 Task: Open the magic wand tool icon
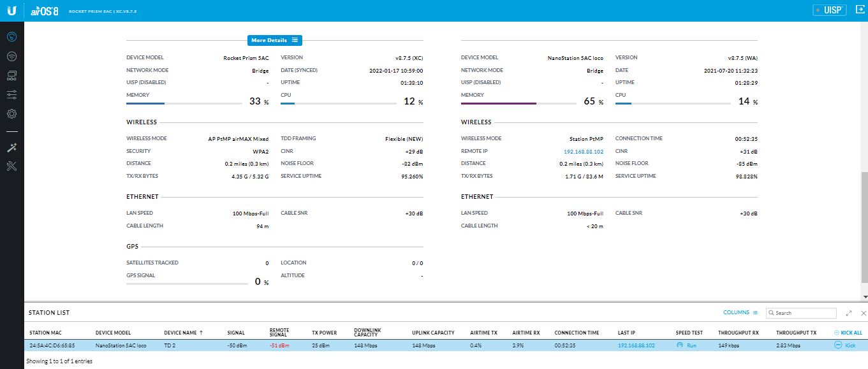[x=11, y=147]
